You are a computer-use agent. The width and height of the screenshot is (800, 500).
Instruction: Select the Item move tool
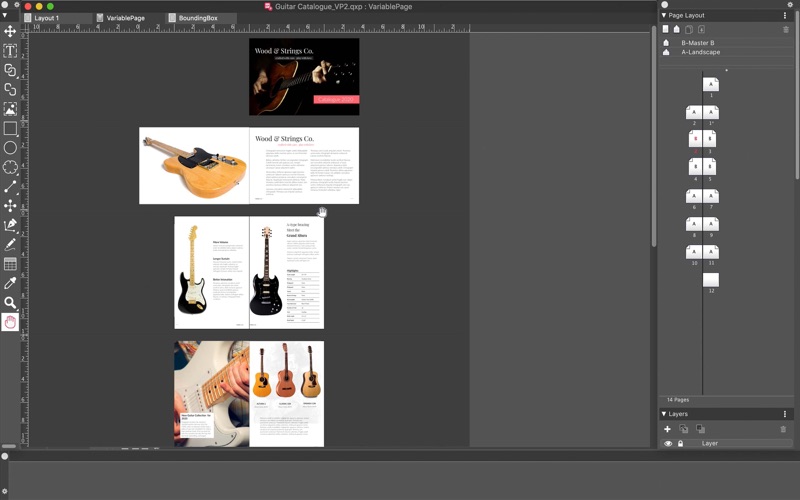coord(10,32)
